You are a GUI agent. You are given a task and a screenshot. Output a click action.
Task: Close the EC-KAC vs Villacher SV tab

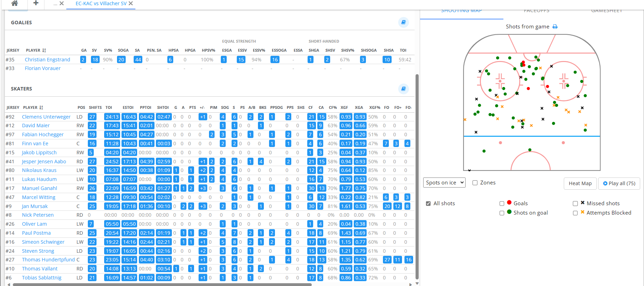[131, 3]
